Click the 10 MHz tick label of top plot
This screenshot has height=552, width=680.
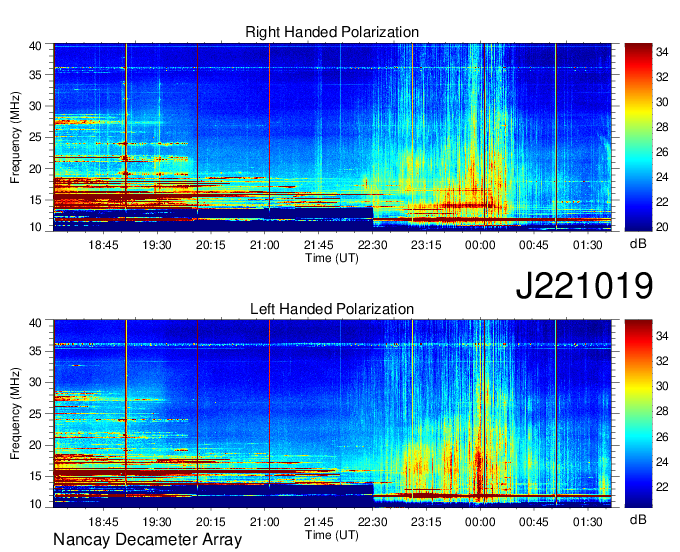coord(35,227)
